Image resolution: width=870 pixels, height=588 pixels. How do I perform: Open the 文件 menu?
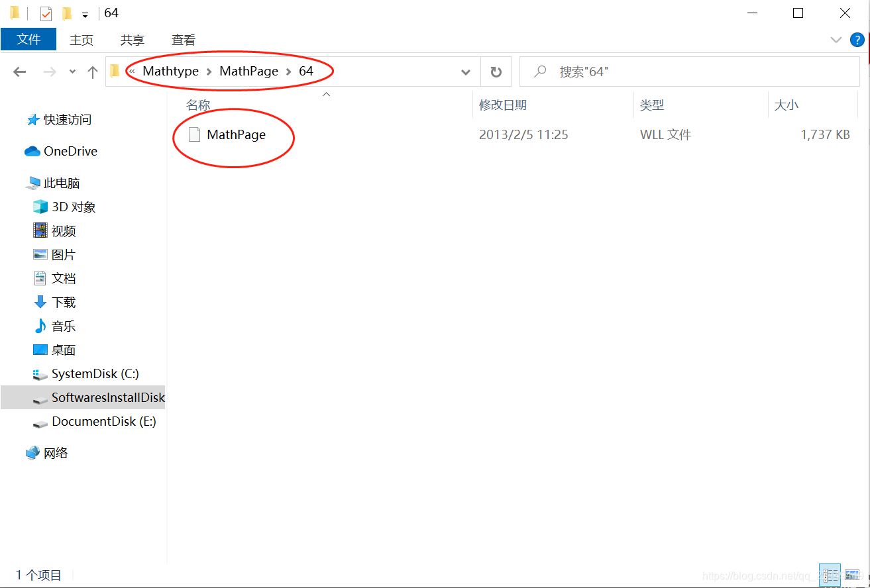28,39
